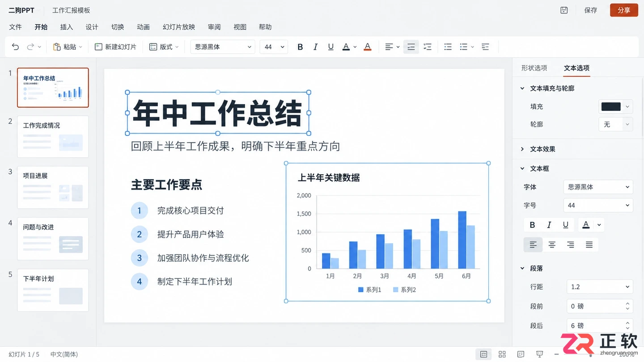The width and height of the screenshot is (644, 362).
Task: Click the highlighted indent icon in toolbar
Action: pos(411,46)
